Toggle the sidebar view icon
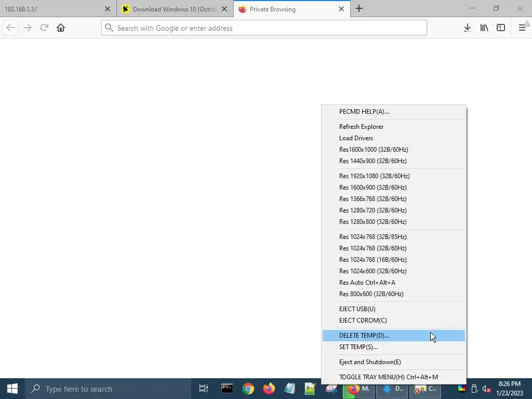 pos(500,28)
